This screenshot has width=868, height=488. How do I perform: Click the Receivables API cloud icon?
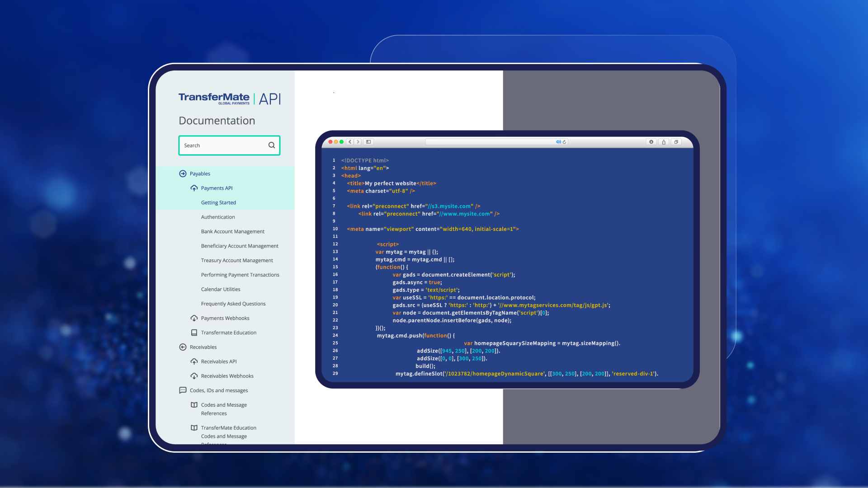(194, 361)
